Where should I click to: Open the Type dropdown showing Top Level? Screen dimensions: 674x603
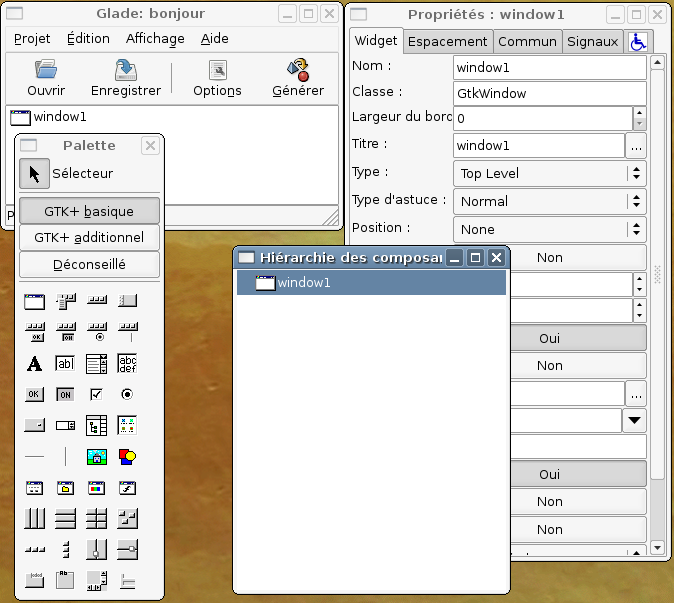549,173
